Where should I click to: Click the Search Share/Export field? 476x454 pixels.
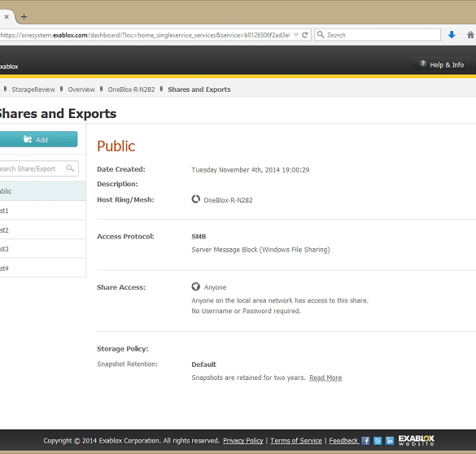[x=39, y=168]
